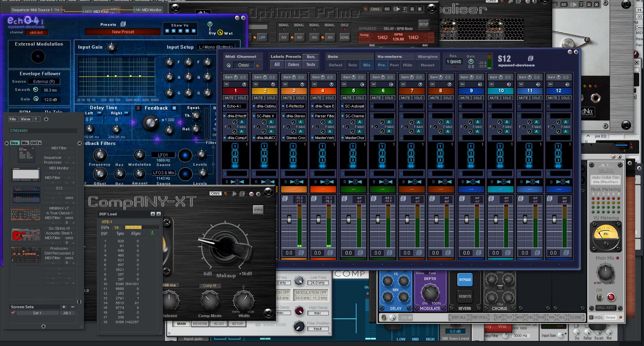Mute mixer channel 1
Image resolution: width=644 pixels, height=346 pixels.
point(229,98)
